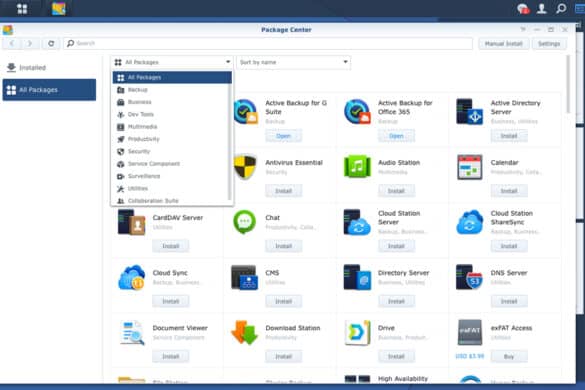The height and width of the screenshot is (390, 585).
Task: Choose All Packages in the dropdown list
Action: pyautogui.click(x=172, y=77)
